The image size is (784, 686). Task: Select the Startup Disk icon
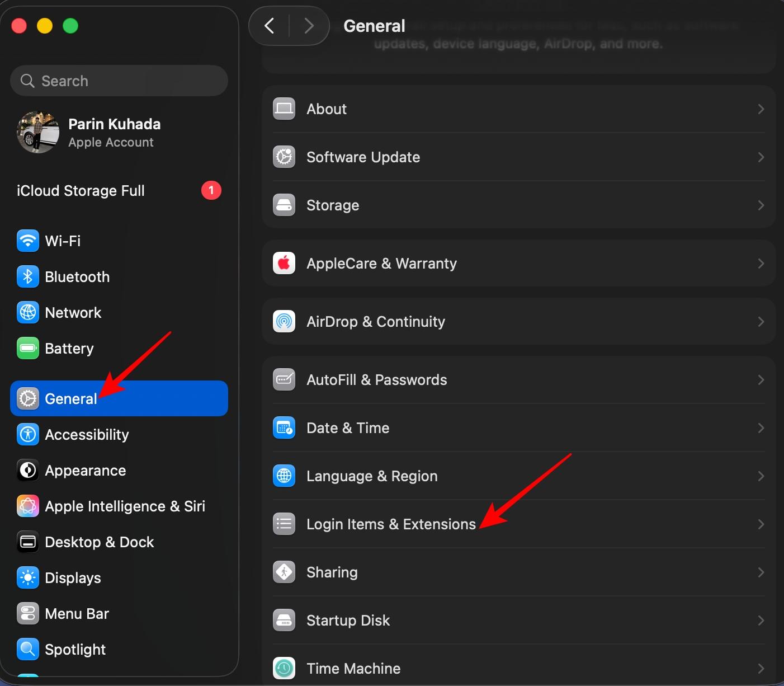coord(284,621)
